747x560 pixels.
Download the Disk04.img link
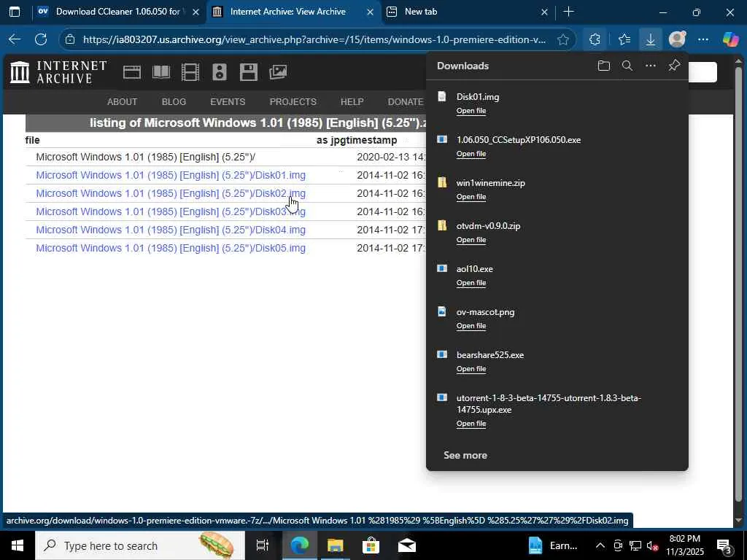(x=171, y=230)
